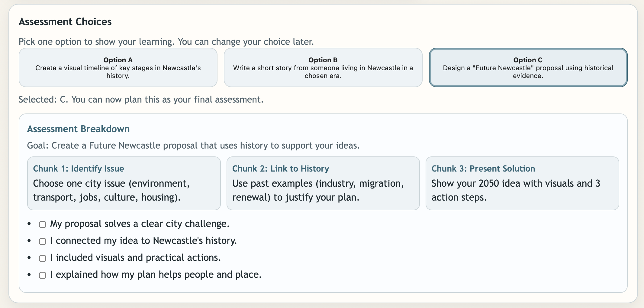Tick 'I explained how my plan helps people and place'

point(42,275)
